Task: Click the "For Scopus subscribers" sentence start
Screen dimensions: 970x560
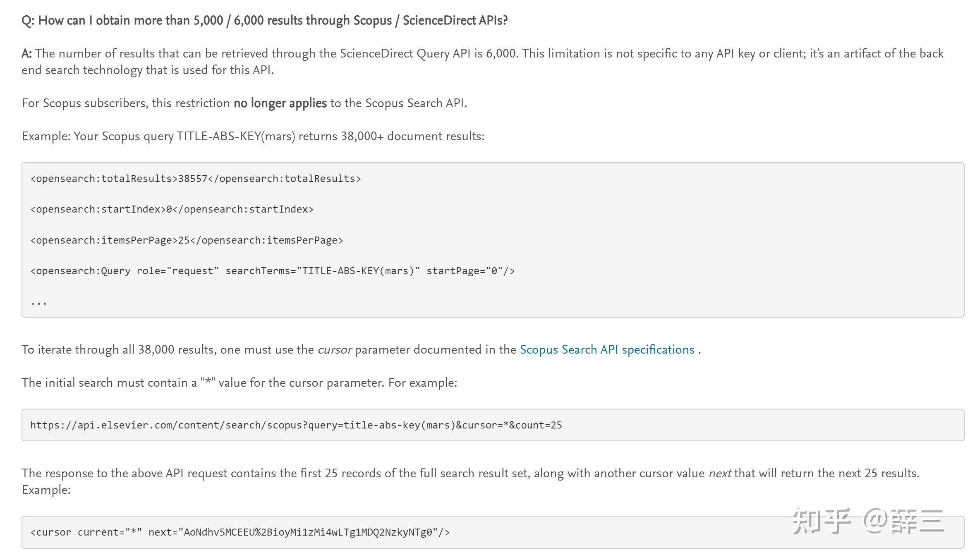Action: coord(84,103)
